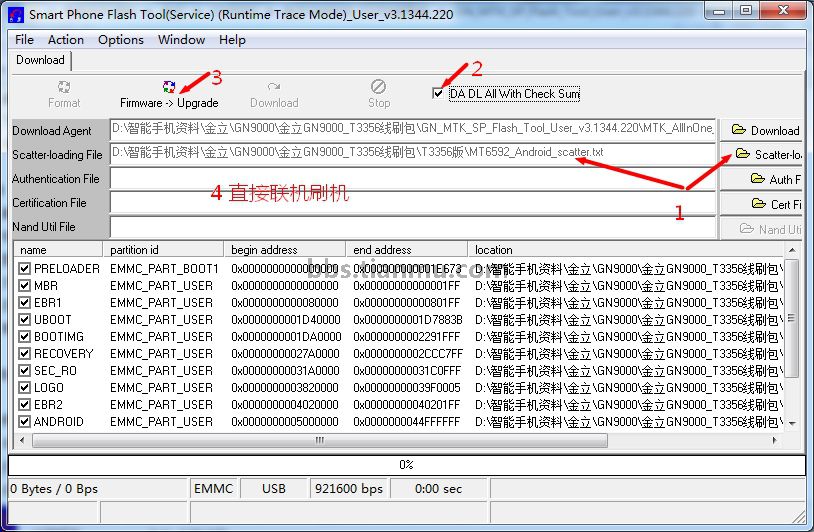Click the horizontal scrollbar thumb
The image size is (814, 532).
[320, 441]
